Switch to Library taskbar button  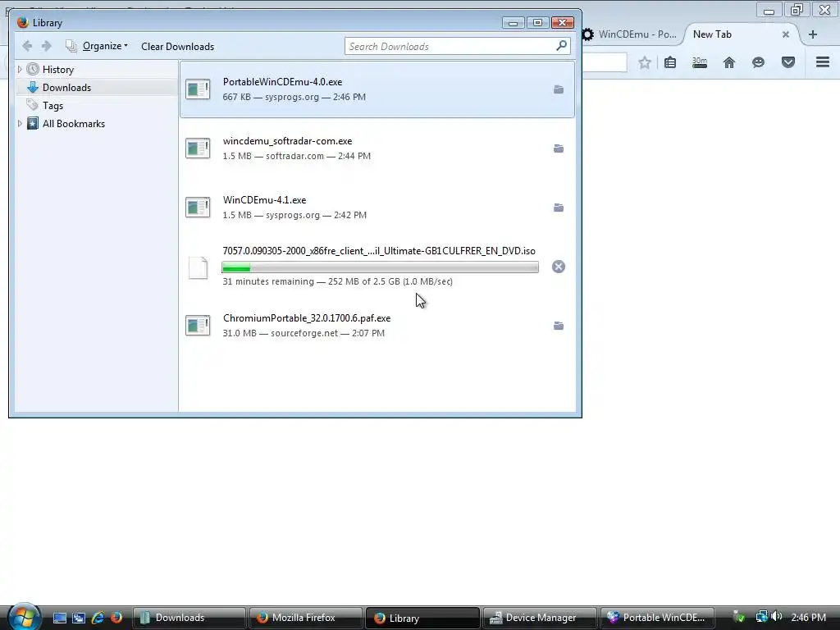(422, 618)
